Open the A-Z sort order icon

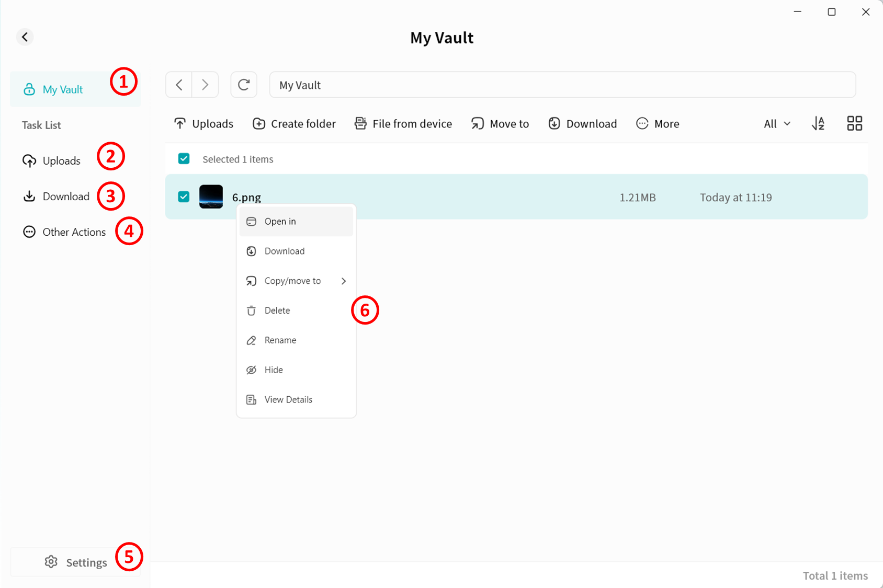[x=818, y=124]
